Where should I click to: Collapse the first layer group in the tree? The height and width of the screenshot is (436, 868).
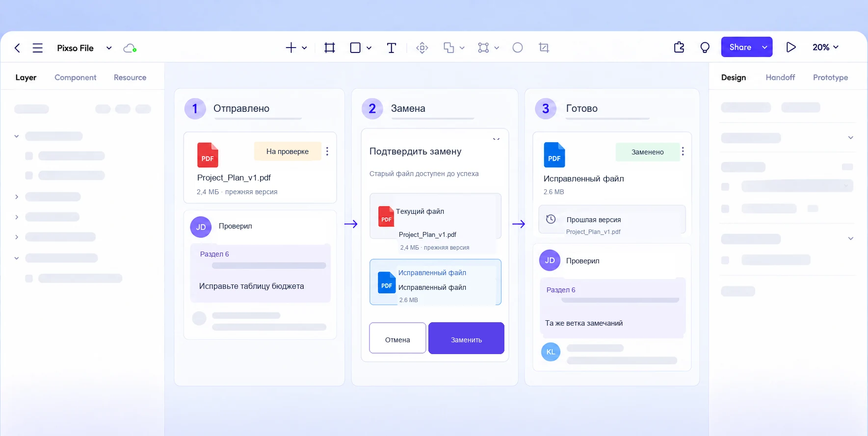[17, 136]
